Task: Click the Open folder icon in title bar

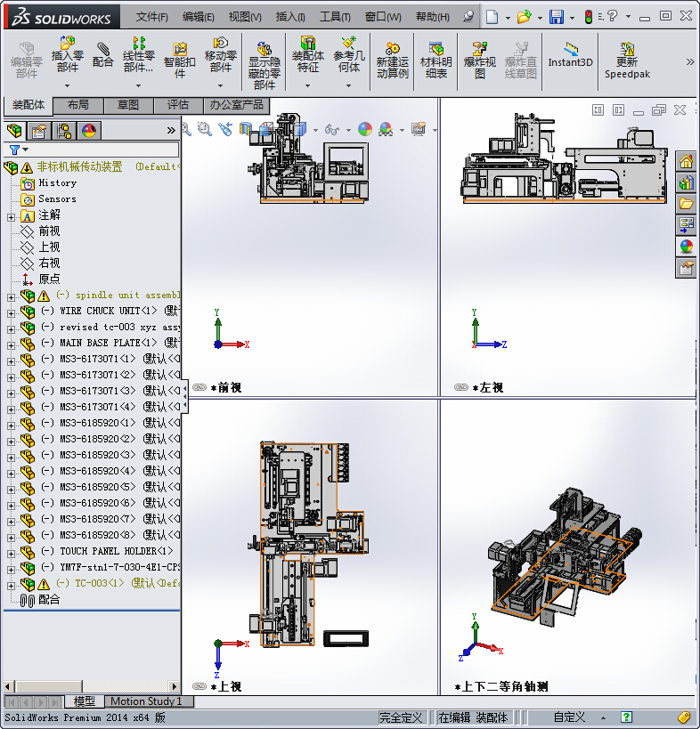Action: point(525,17)
